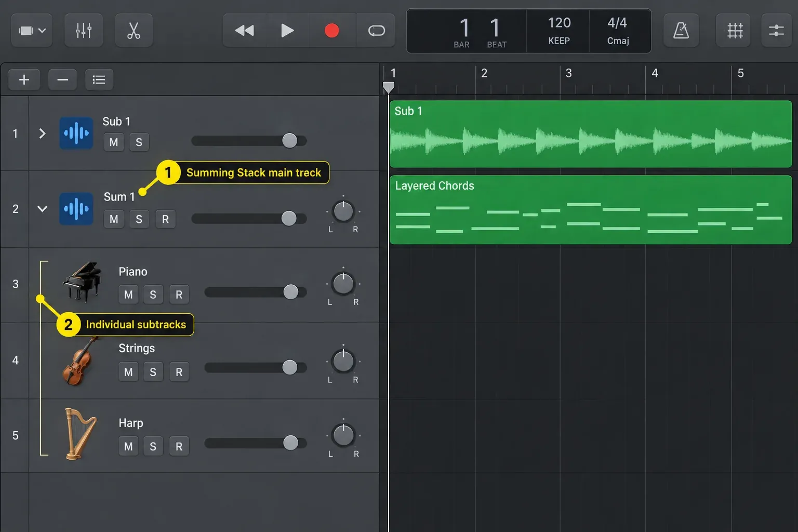The width and height of the screenshot is (798, 532).
Task: Click the Piano volume slider
Action: [256, 292]
